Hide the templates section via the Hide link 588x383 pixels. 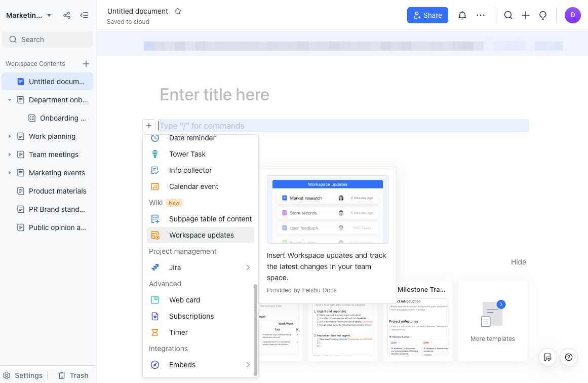518,262
